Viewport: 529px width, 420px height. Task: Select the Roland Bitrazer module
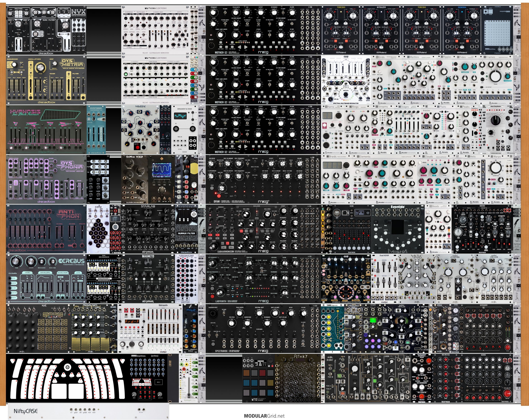pyautogui.click(x=381, y=30)
